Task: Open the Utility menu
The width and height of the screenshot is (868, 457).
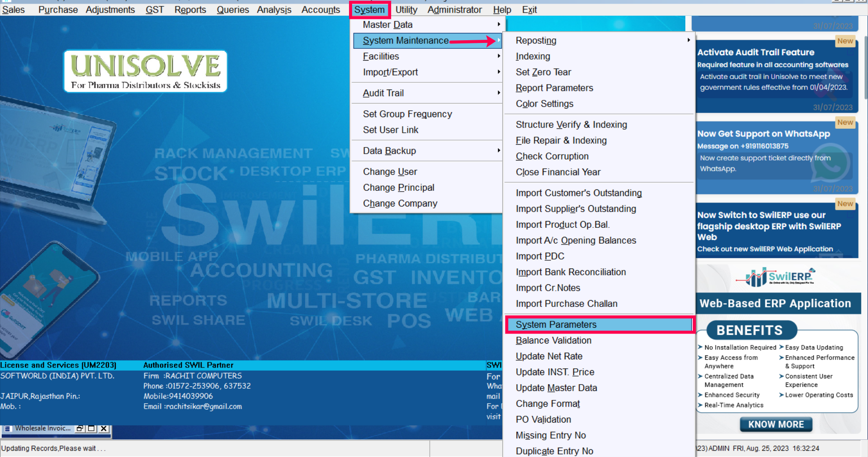Action: (406, 9)
